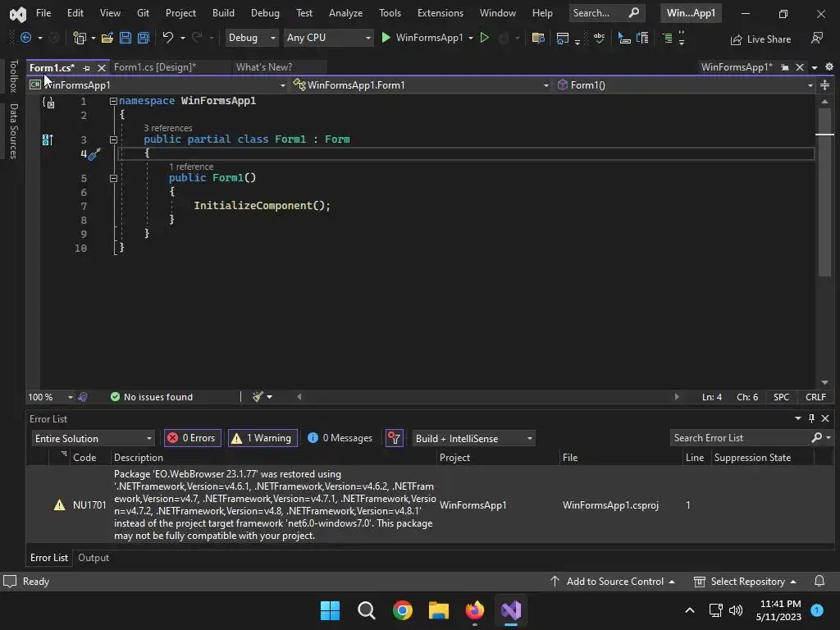840x630 pixels.
Task: Switch to Form1.cs [Design] tab
Action: tap(155, 67)
